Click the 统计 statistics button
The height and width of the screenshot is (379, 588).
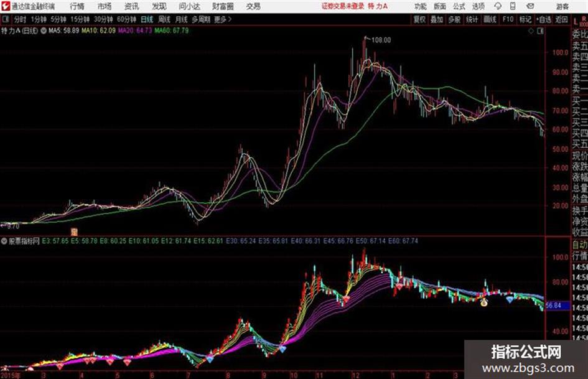click(472, 19)
